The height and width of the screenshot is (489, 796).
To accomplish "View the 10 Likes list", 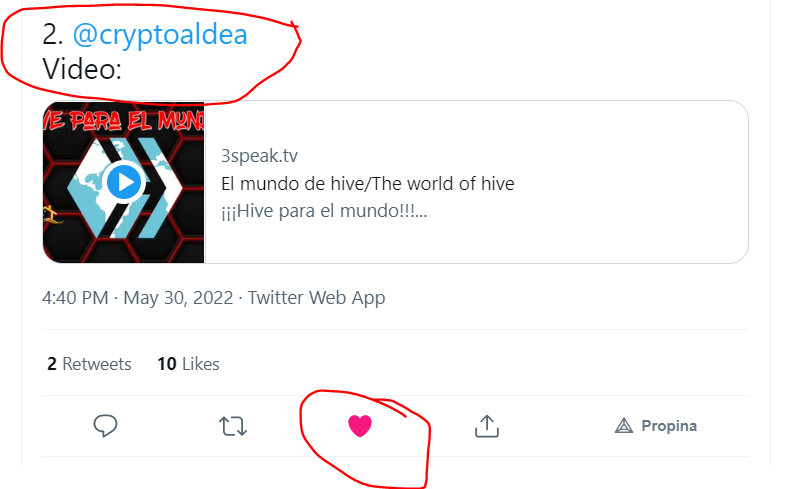I will (x=188, y=364).
